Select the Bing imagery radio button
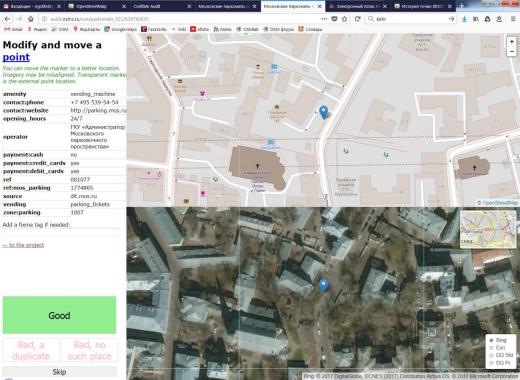Screen dimensions: 520x380 [491, 340]
